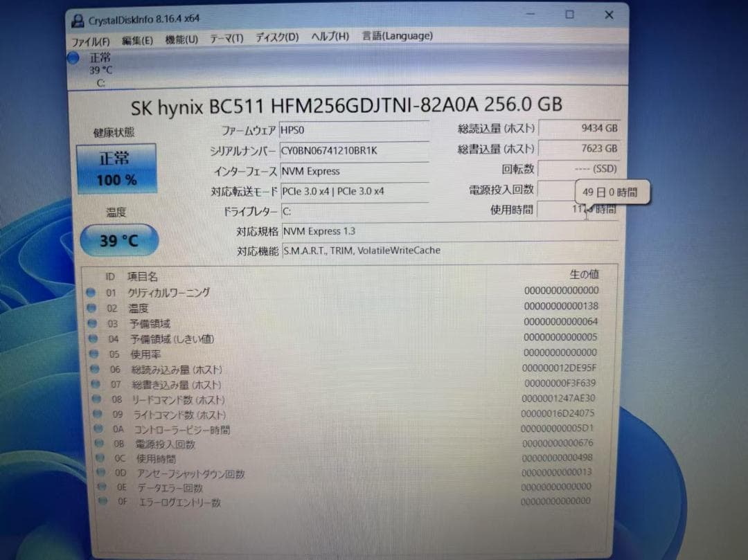Click the 39°C temperature button
This screenshot has width=748, height=560.
[118, 240]
